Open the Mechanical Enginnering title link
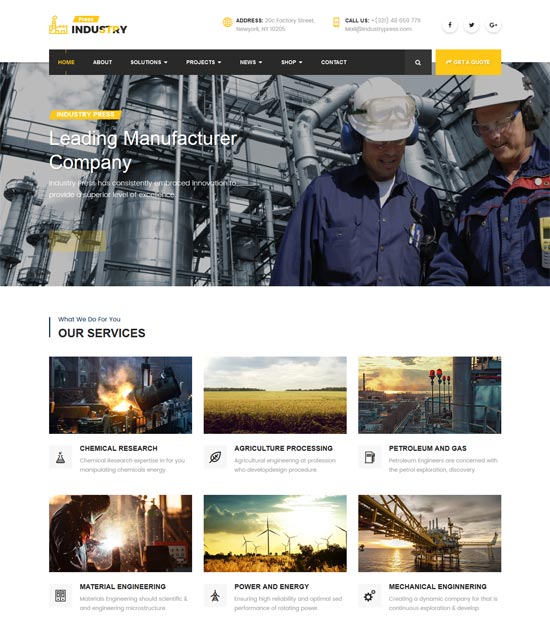 click(438, 587)
